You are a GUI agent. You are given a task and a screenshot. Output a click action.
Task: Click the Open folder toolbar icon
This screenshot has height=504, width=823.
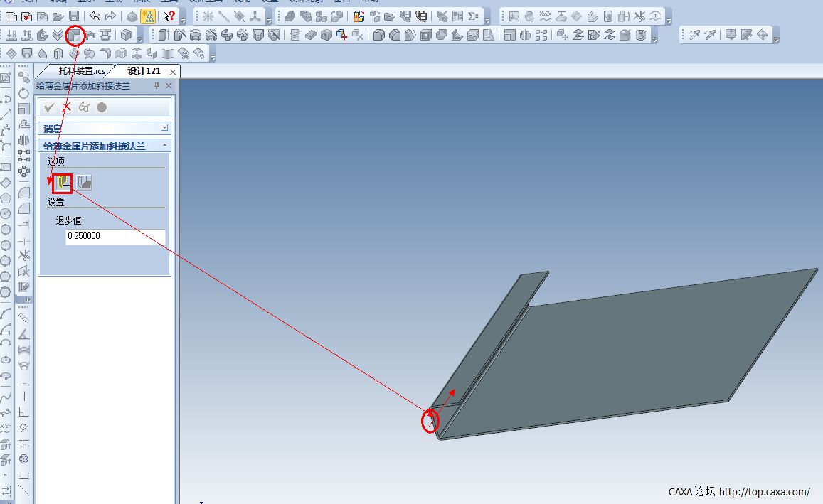[58, 16]
